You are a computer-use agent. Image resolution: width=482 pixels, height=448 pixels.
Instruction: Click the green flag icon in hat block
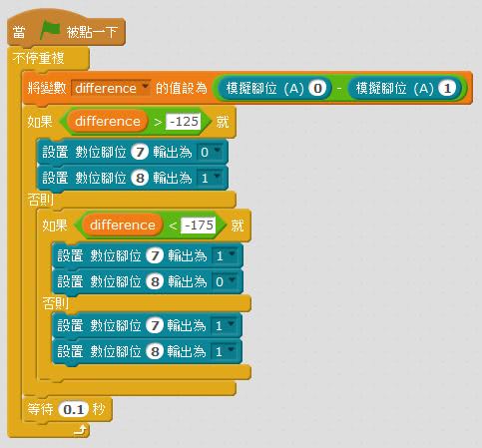point(50,31)
